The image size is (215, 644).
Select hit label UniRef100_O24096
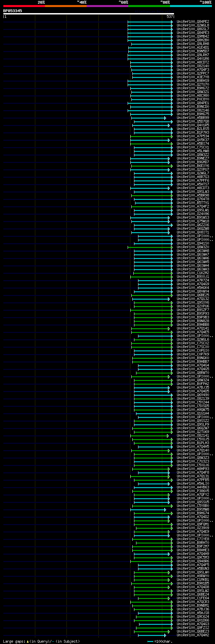coord(193,214)
